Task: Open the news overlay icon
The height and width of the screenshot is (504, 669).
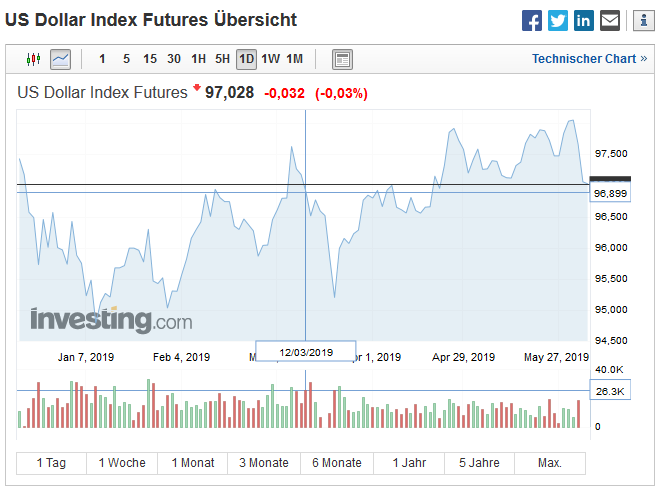Action: 342,59
